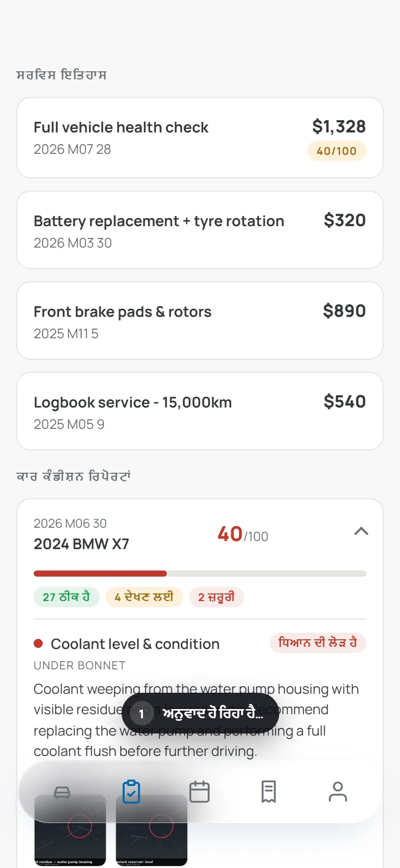The image size is (400, 868).
Task: Tap the 40/100 score badge
Action: coord(337,151)
